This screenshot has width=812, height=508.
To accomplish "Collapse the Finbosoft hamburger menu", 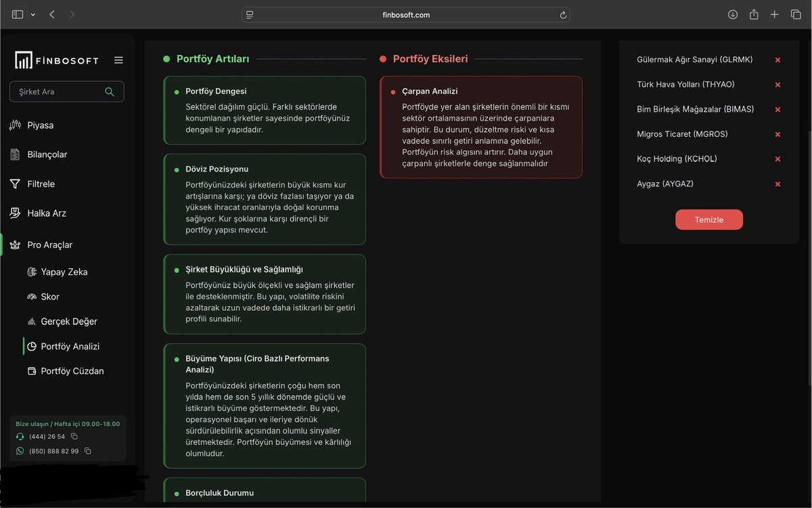I will click(118, 60).
